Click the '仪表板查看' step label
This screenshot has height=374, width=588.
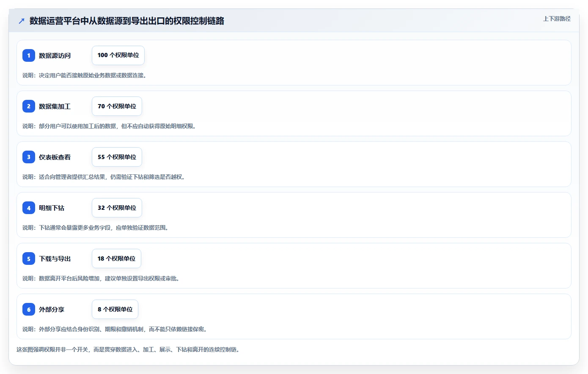pyautogui.click(x=55, y=157)
